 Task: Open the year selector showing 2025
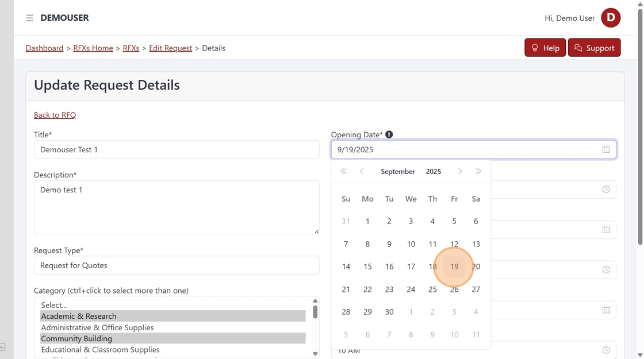(434, 171)
